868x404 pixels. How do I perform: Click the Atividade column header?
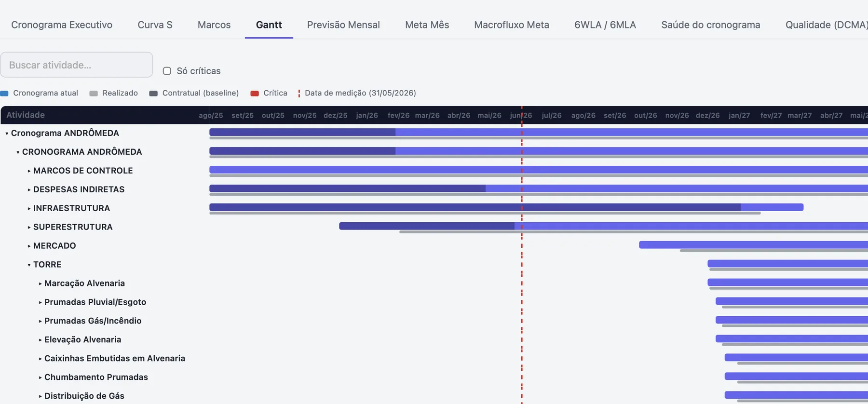[26, 115]
